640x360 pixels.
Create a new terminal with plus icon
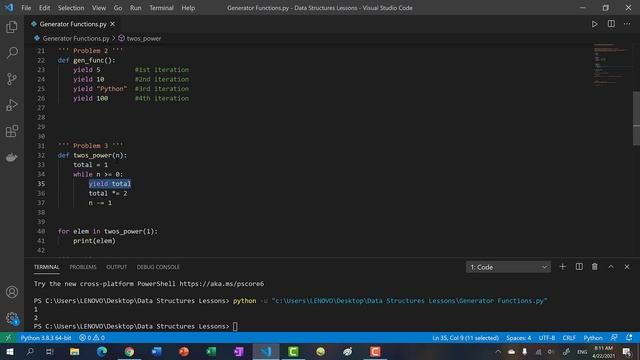[x=562, y=267]
